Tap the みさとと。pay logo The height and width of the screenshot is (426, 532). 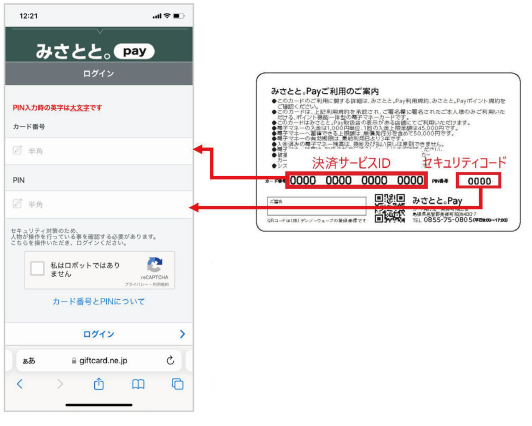[95, 51]
